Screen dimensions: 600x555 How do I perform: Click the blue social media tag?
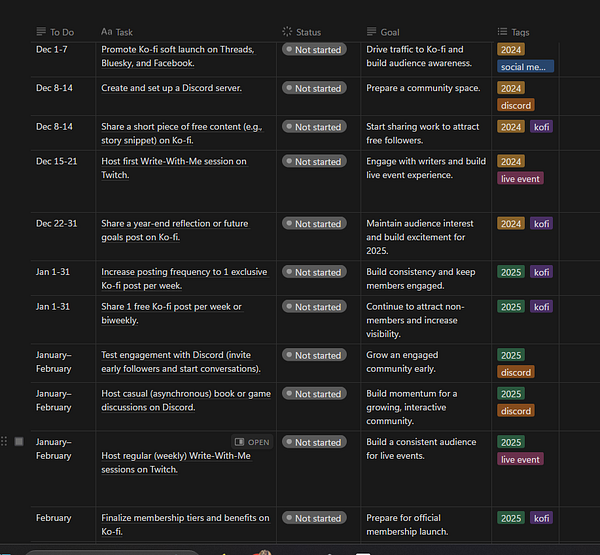coord(525,67)
